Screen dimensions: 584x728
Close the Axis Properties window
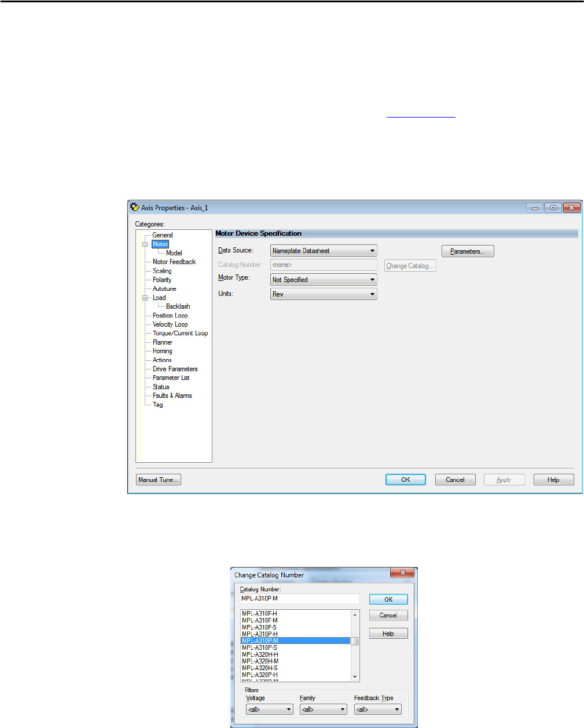pyautogui.click(x=571, y=207)
